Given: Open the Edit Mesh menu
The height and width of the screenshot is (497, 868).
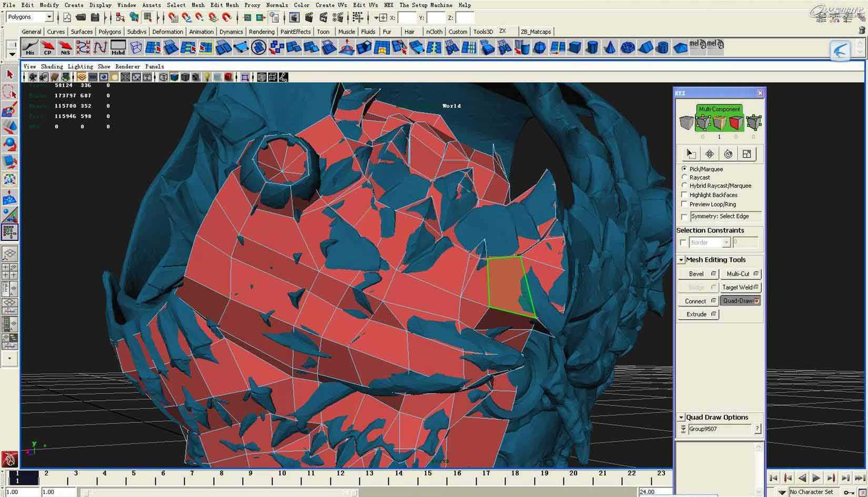Looking at the screenshot, I should point(224,5).
